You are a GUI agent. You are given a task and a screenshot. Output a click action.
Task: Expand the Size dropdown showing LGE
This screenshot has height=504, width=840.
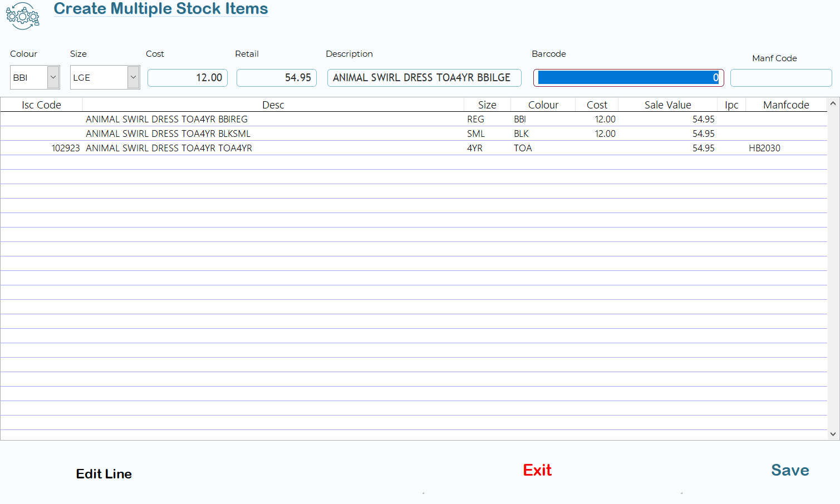133,77
